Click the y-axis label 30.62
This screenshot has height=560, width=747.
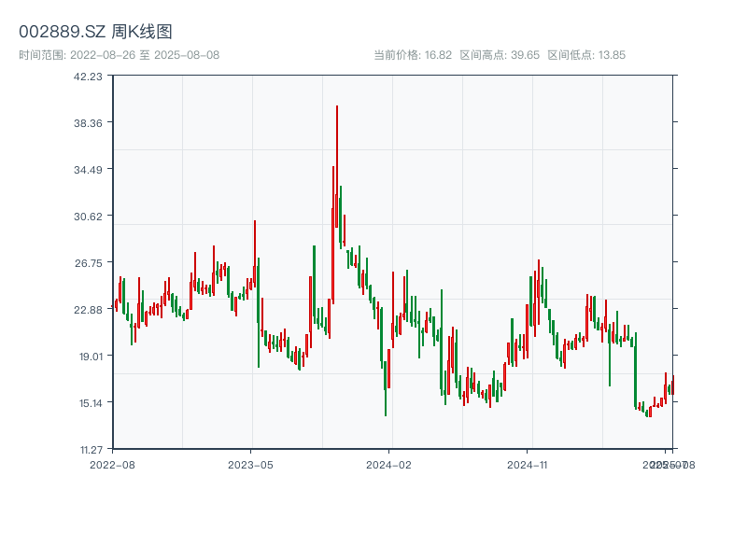[x=88, y=217]
